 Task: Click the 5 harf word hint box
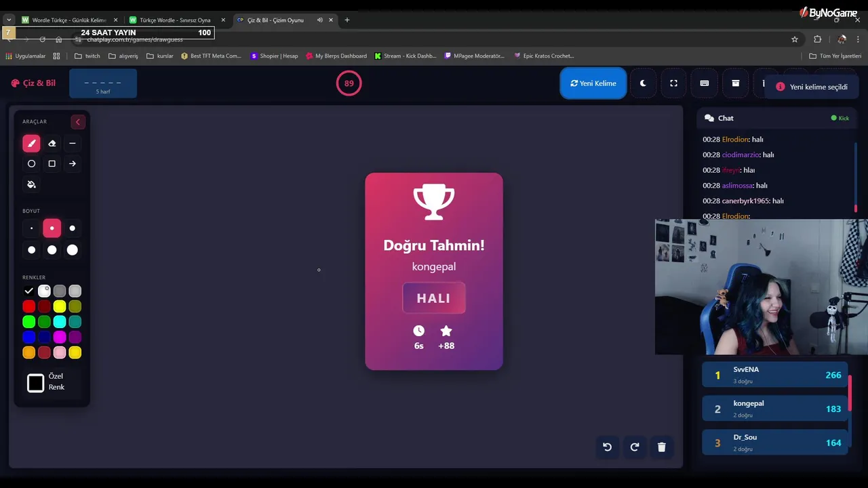click(x=103, y=84)
